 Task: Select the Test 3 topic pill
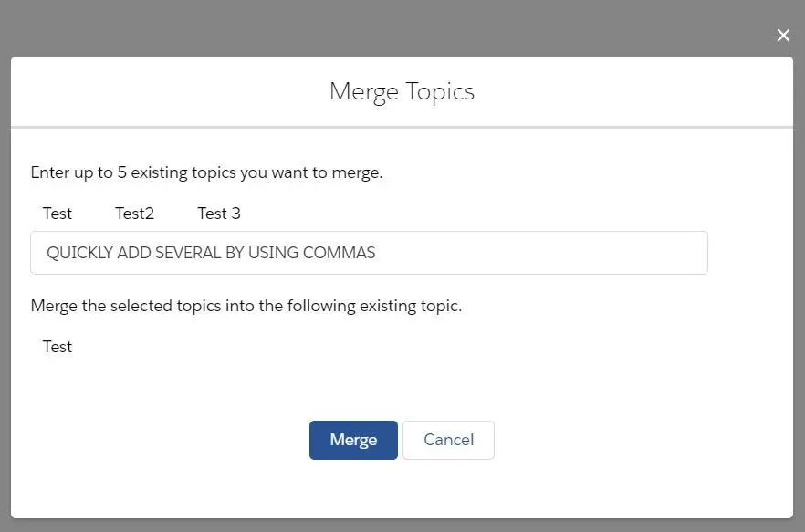(x=219, y=214)
